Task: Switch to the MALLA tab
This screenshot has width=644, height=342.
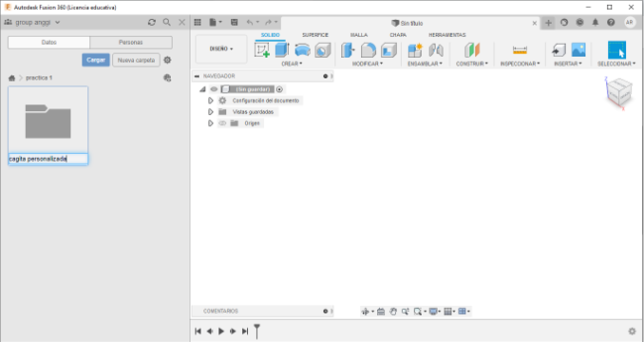Action: pos(358,35)
